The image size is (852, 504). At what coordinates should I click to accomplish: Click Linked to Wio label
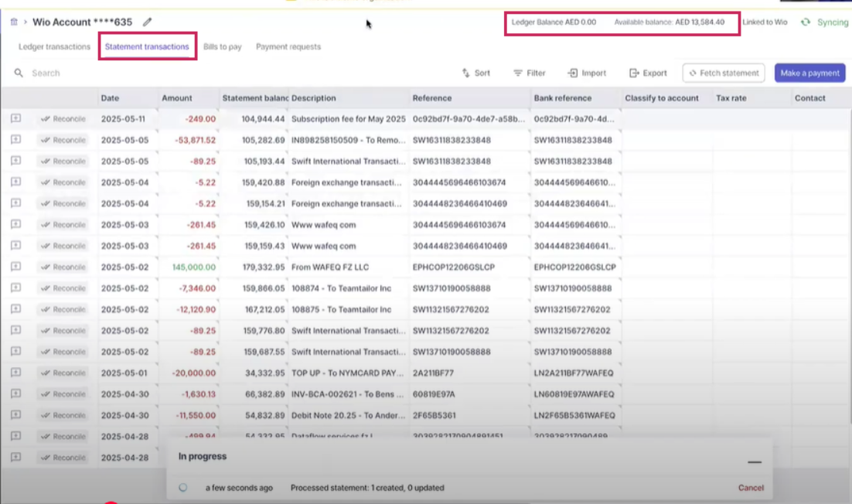pyautogui.click(x=765, y=22)
